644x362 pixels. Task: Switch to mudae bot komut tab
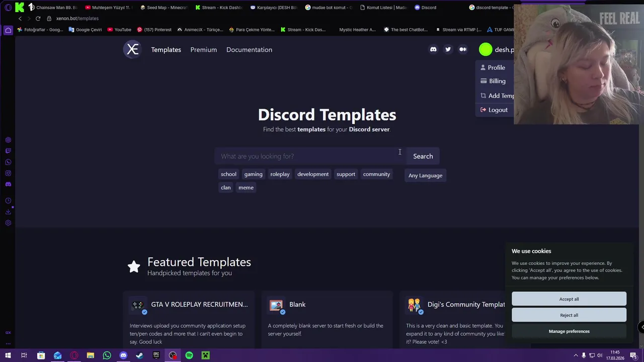pyautogui.click(x=329, y=8)
